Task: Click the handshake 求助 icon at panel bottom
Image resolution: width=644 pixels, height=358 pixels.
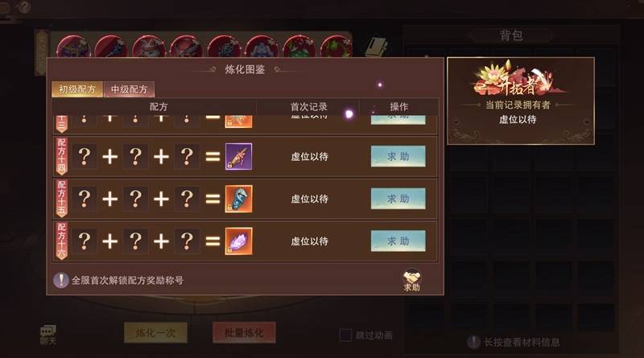Action: click(411, 281)
